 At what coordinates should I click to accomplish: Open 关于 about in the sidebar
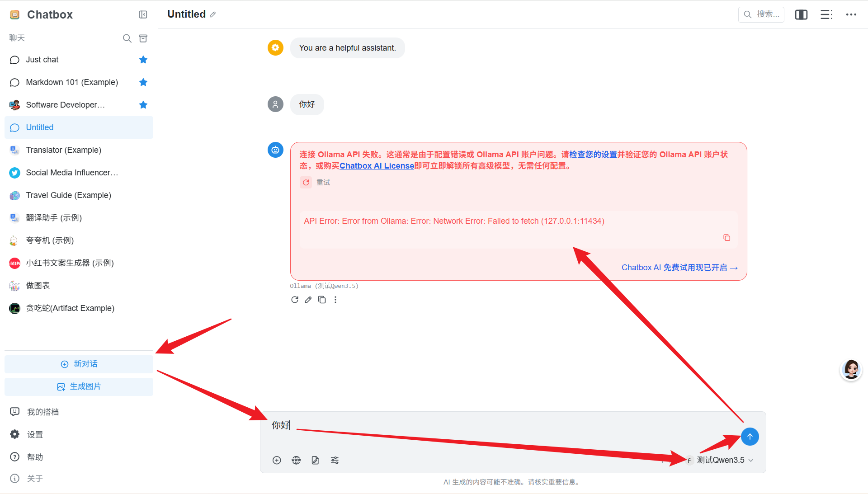tap(79, 478)
